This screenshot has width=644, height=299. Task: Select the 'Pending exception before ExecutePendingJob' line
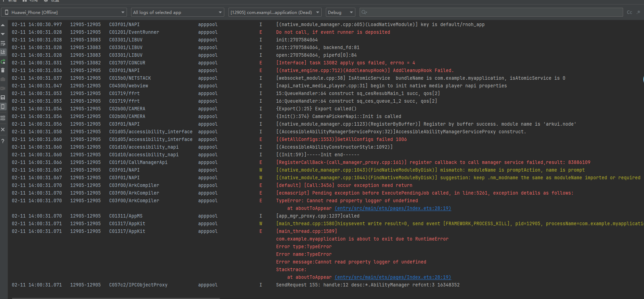point(425,193)
